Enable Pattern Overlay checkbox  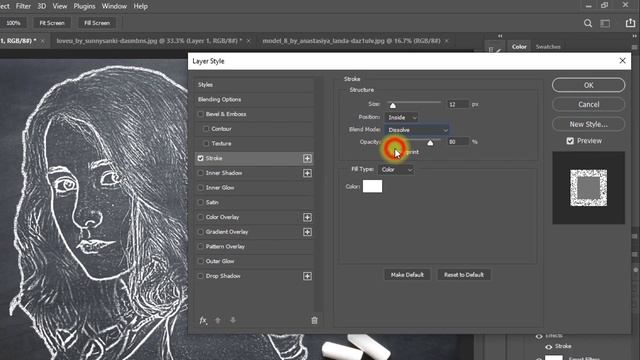click(200, 246)
